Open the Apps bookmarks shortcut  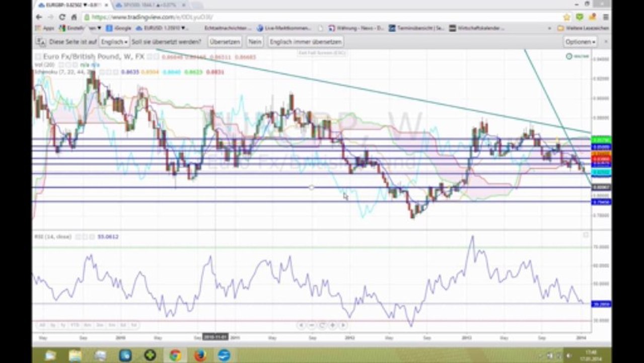click(45, 28)
